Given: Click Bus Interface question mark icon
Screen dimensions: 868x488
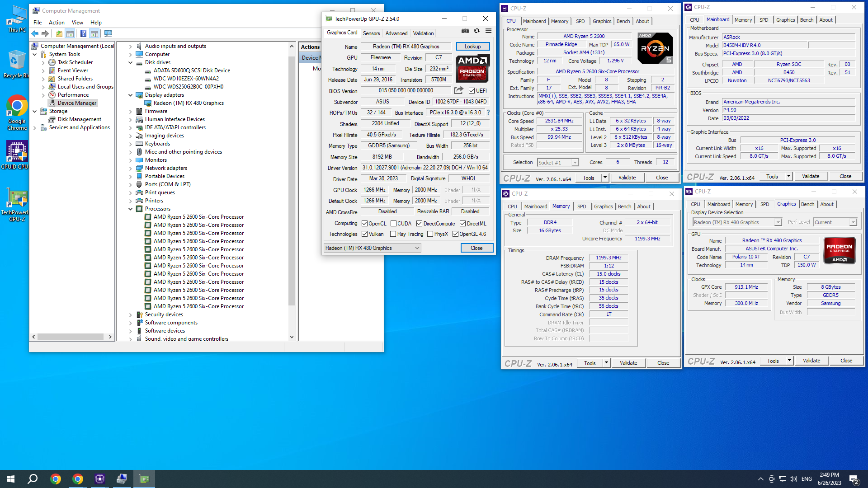Looking at the screenshot, I should click(x=488, y=113).
